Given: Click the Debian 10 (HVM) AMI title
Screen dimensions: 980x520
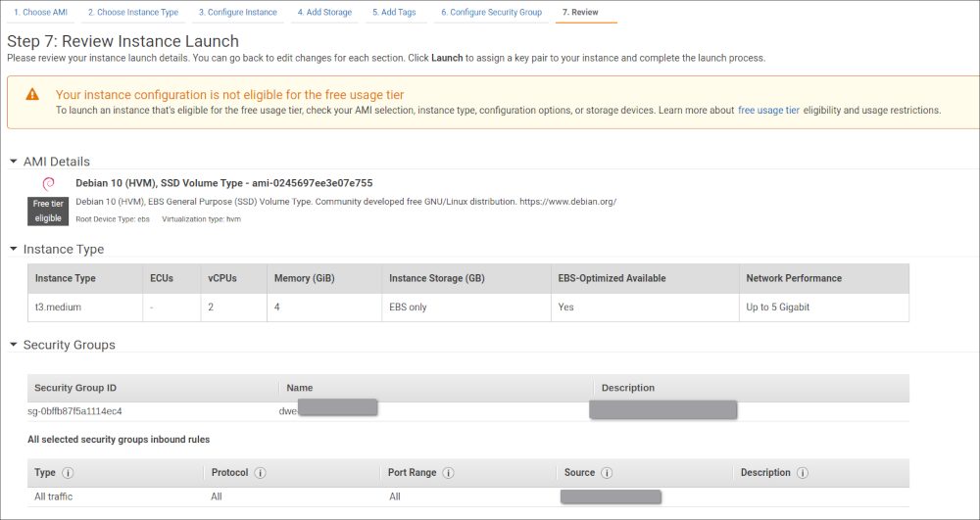Looking at the screenshot, I should [x=224, y=183].
